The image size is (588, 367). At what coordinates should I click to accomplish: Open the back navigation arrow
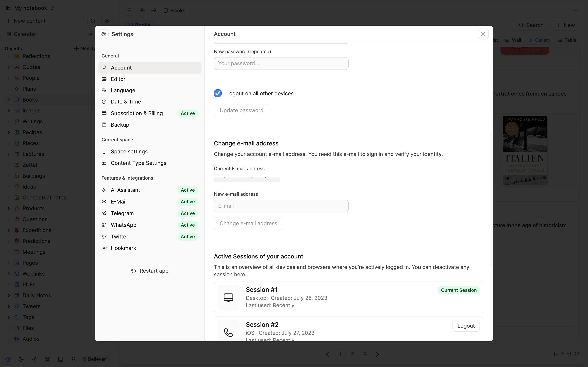[x=143, y=10]
